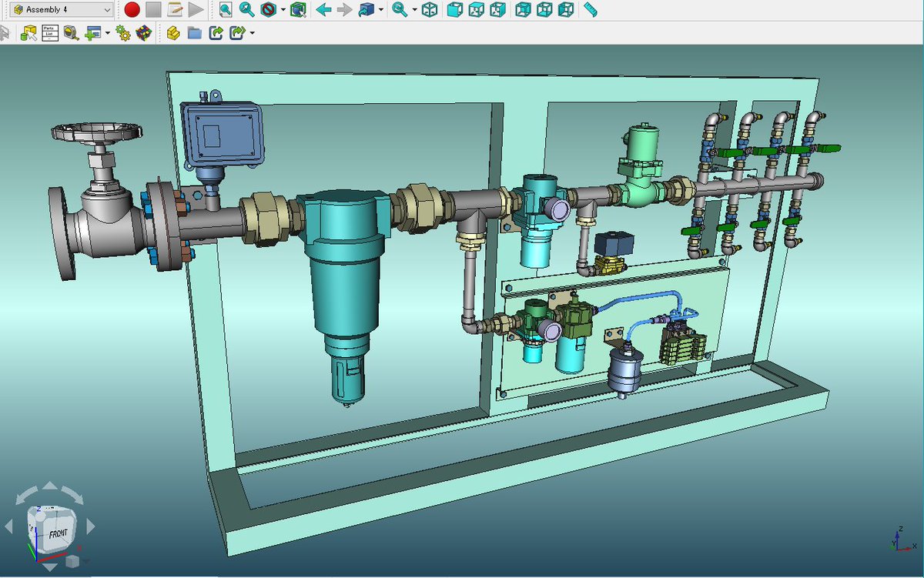This screenshot has width=924, height=578.
Task: Click small gray cube below view cube
Action: pyautogui.click(x=72, y=562)
